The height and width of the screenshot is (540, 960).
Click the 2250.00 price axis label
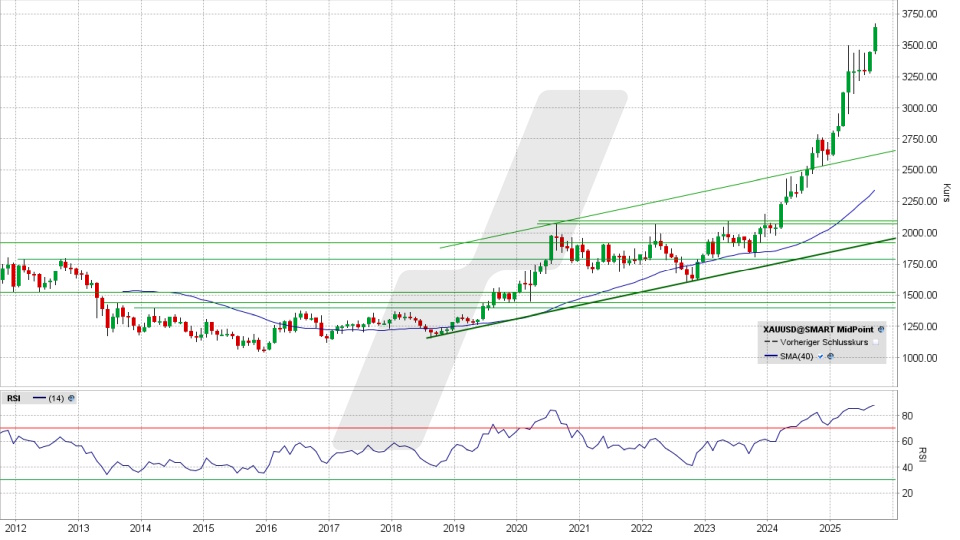point(920,201)
